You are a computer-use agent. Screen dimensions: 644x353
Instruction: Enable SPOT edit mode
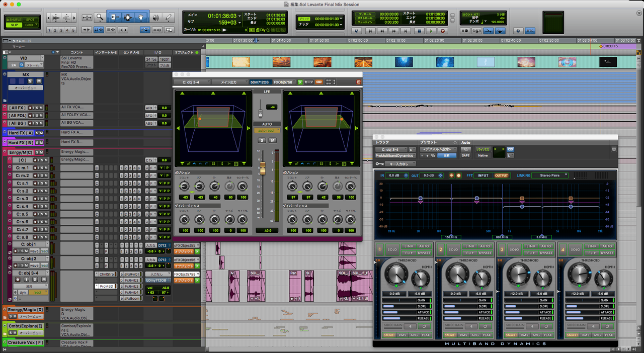click(30, 19)
